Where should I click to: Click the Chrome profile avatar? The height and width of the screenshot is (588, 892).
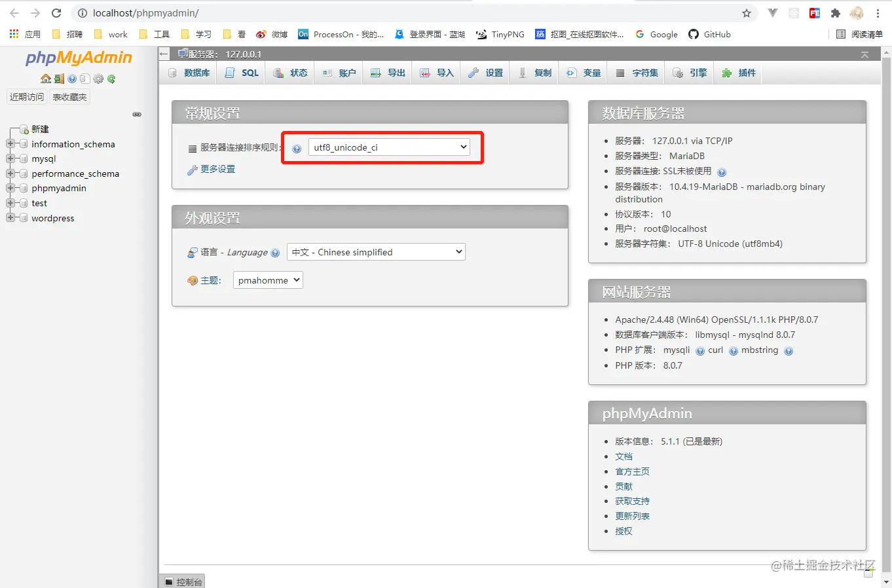click(x=857, y=13)
